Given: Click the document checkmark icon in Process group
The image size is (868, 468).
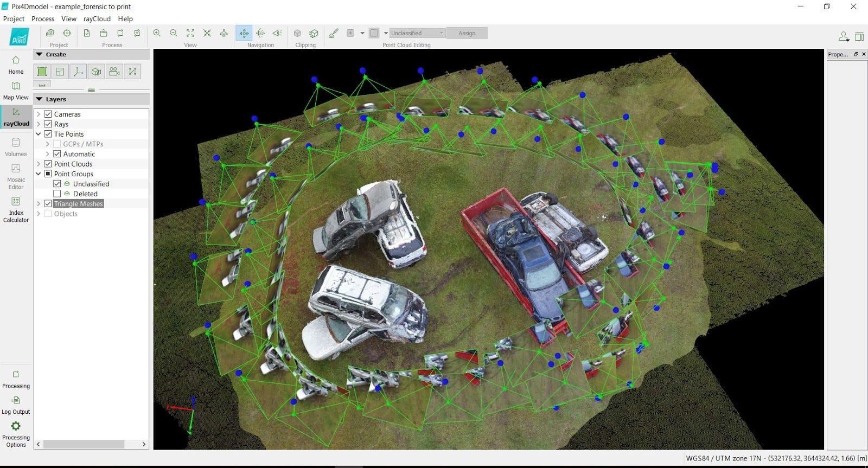Looking at the screenshot, I should click(x=87, y=33).
